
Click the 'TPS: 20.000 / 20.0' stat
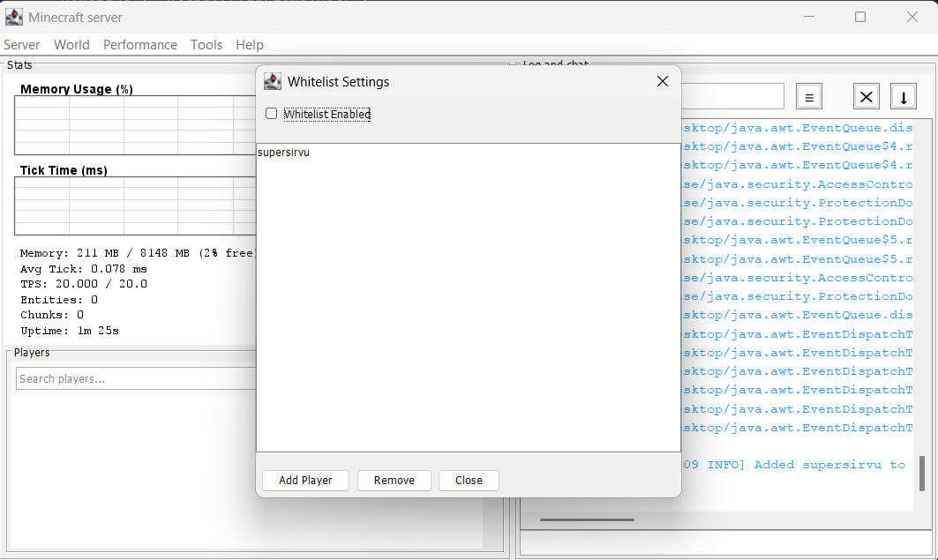click(x=84, y=284)
